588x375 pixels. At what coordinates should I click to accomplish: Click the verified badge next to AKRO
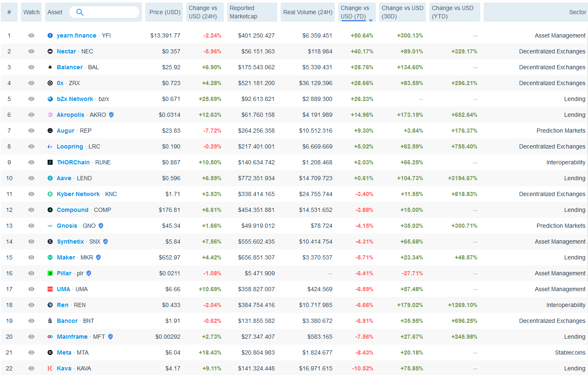(112, 115)
